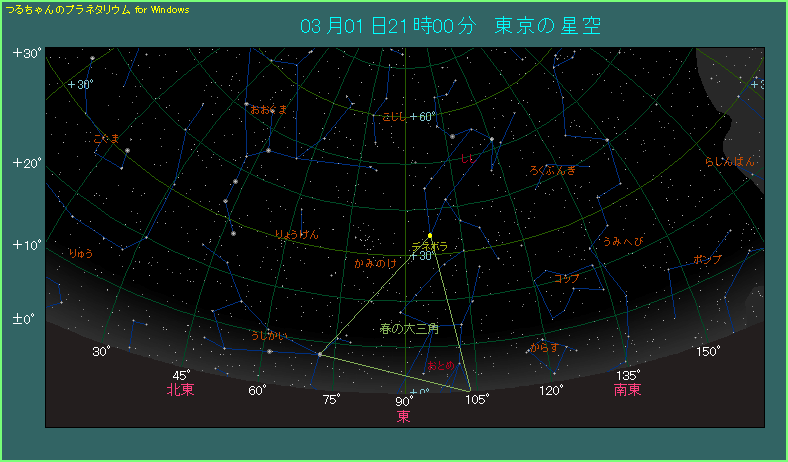Screen dimensions: 788x462
Task: Select the りゅう constellation label
Action: 81,254
